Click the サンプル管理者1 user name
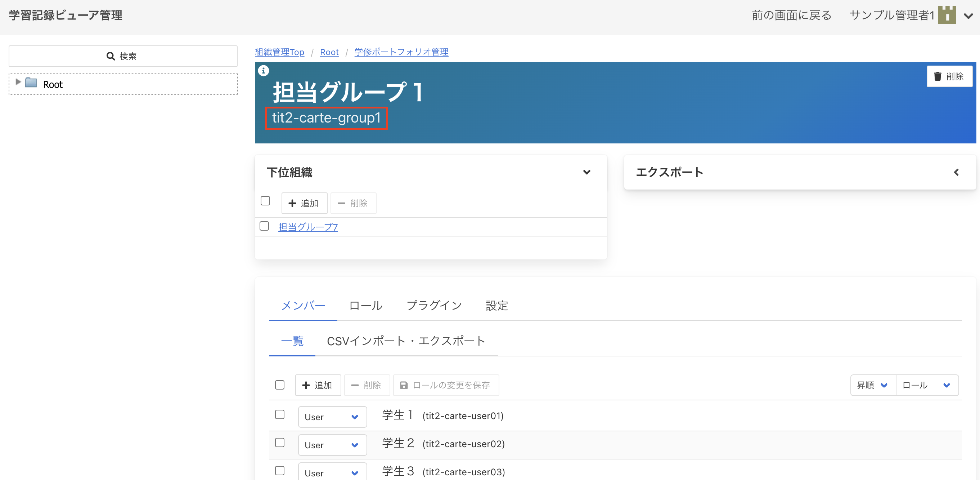The image size is (980, 480). [x=892, y=15]
